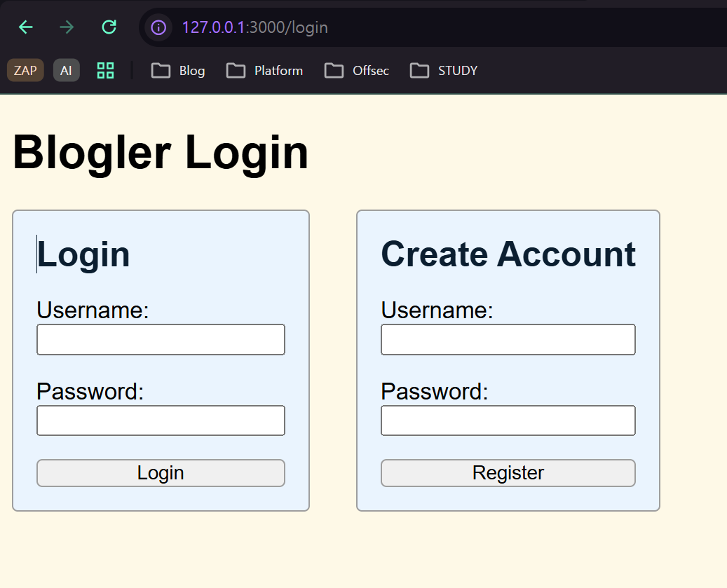Focus the Create Account Username field
The width and height of the screenshot is (727, 588).
(x=508, y=340)
